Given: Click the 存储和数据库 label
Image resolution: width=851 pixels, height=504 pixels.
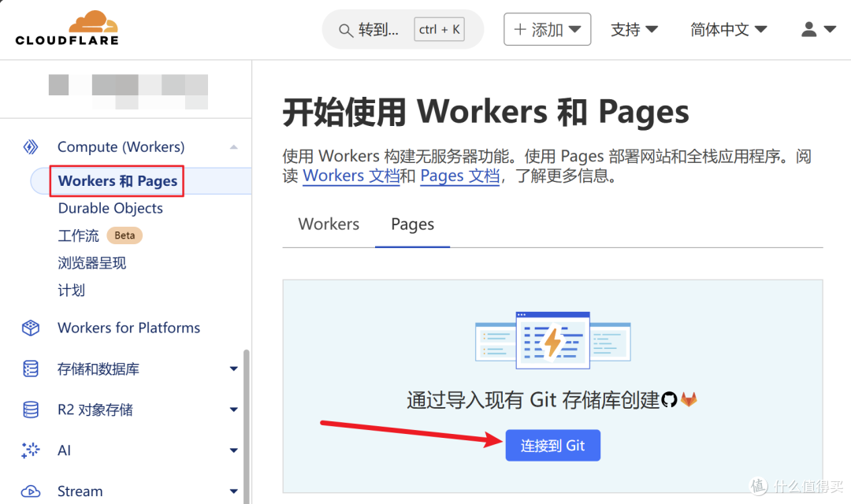Looking at the screenshot, I should [98, 369].
